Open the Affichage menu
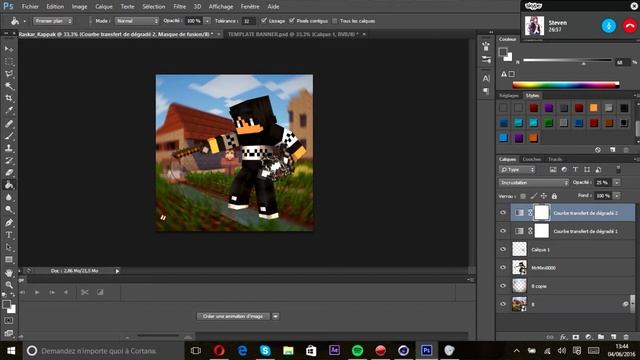The width and height of the screenshot is (640, 360). coord(221,7)
